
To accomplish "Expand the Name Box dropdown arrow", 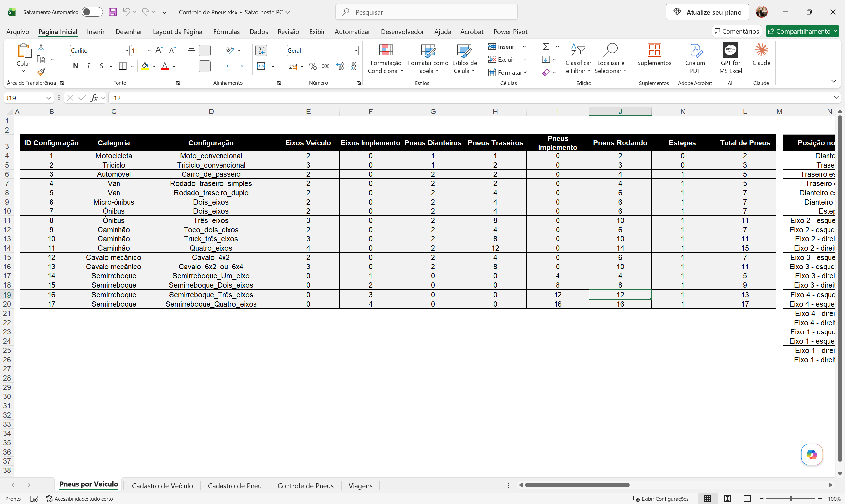I will click(49, 98).
